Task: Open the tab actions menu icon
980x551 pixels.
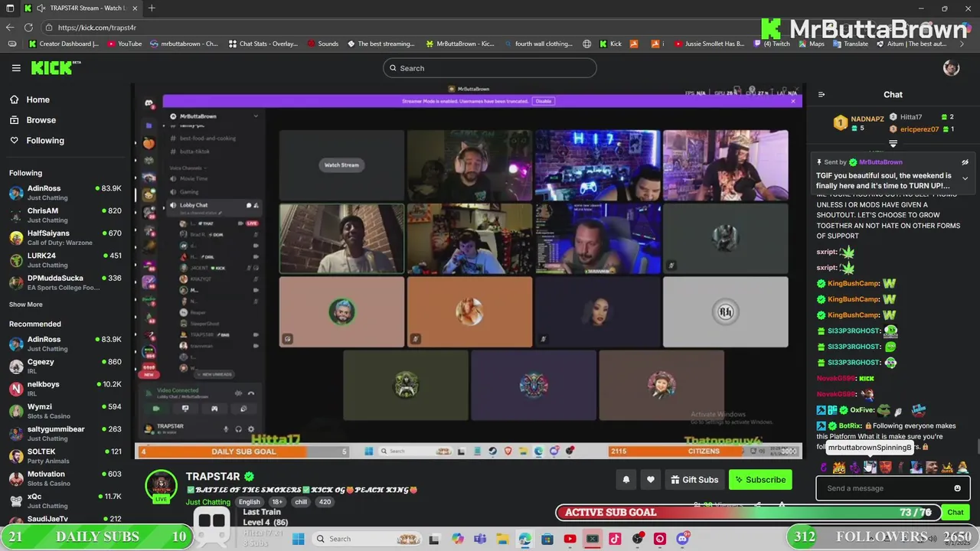Action: tap(9, 8)
